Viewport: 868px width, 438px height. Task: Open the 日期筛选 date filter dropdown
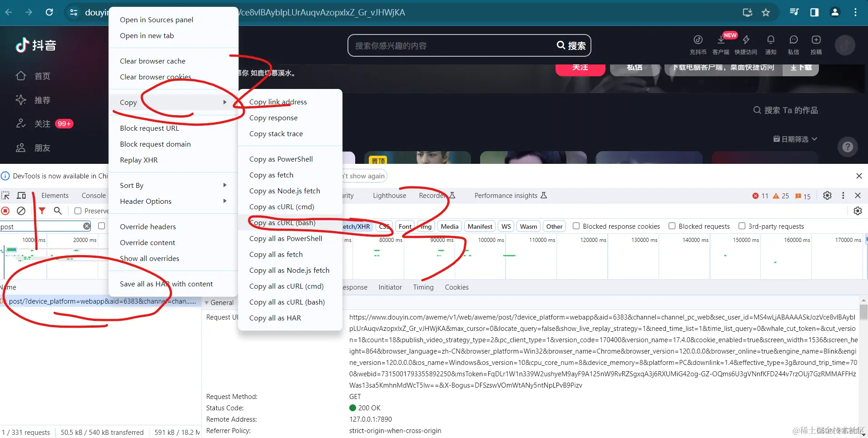[795, 139]
